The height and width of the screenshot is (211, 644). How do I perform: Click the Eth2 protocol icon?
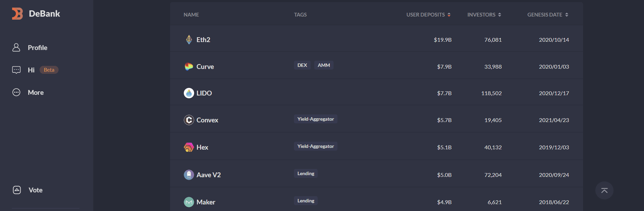[x=189, y=40]
